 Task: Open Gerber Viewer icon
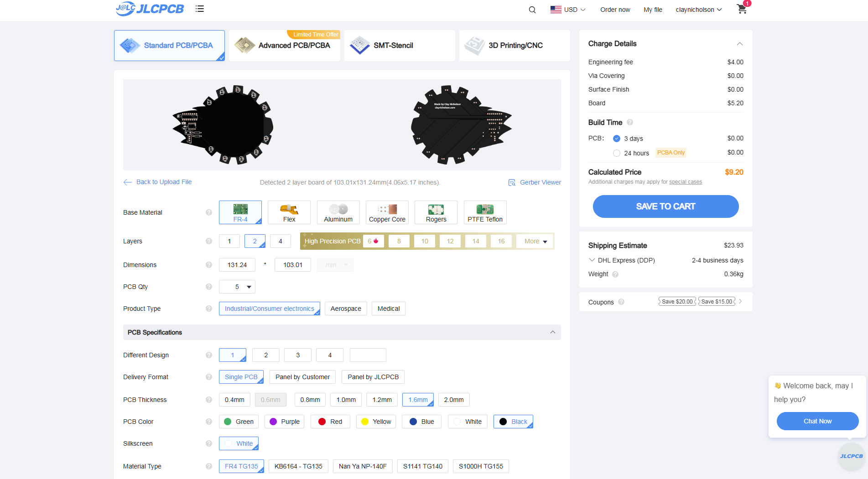(x=512, y=182)
